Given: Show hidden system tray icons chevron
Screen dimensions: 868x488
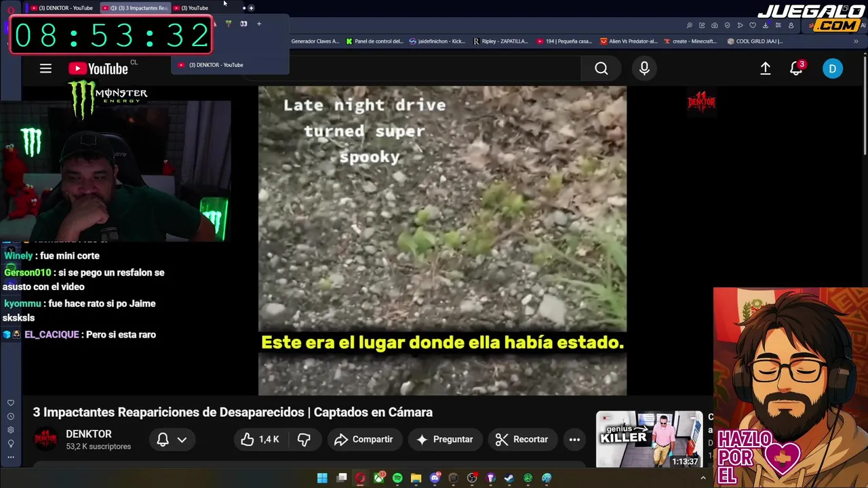Looking at the screenshot, I should (703, 478).
